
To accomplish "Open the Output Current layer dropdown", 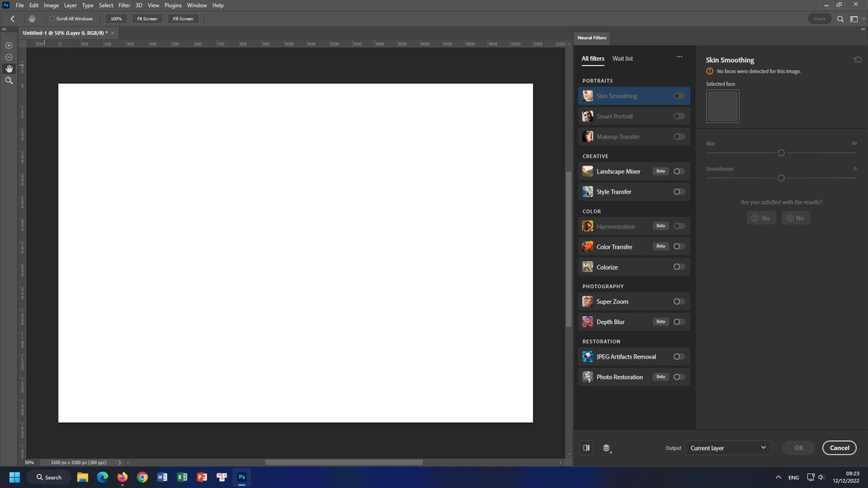I will tap(728, 448).
